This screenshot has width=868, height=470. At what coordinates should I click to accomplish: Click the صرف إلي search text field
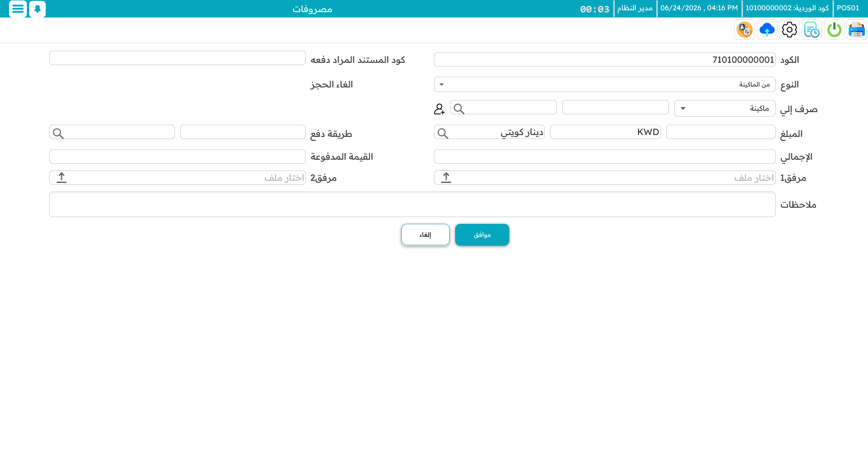503,107
